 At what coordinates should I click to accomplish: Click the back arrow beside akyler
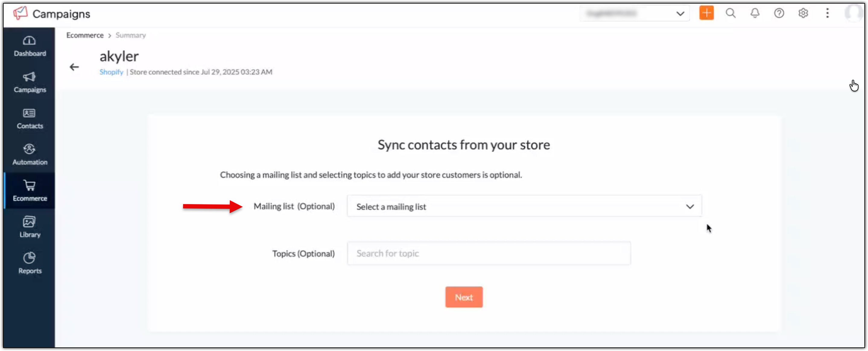[74, 67]
